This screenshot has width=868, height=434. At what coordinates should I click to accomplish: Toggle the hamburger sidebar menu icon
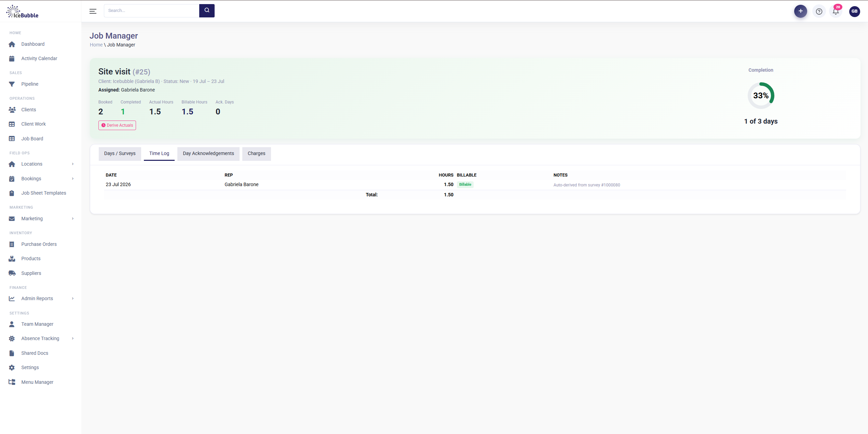[x=93, y=11]
